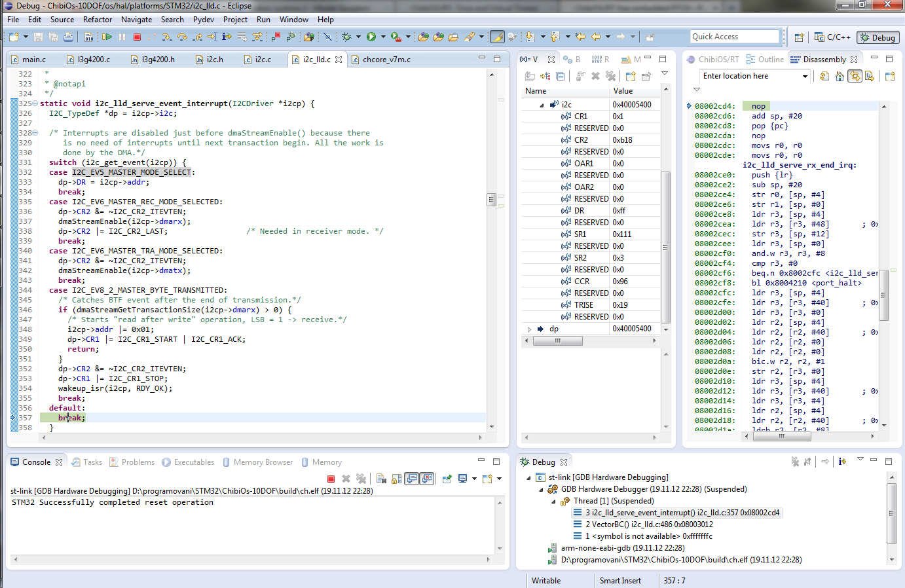The width and height of the screenshot is (905, 588).
Task: Click red Terminate icon in Console view
Action: (x=331, y=479)
